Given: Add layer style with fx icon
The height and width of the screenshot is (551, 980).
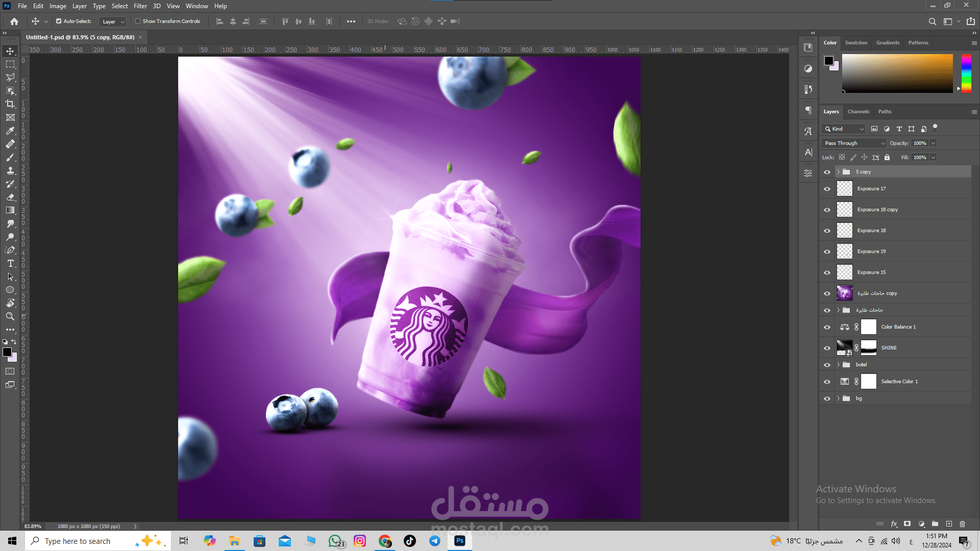Looking at the screenshot, I should (894, 524).
